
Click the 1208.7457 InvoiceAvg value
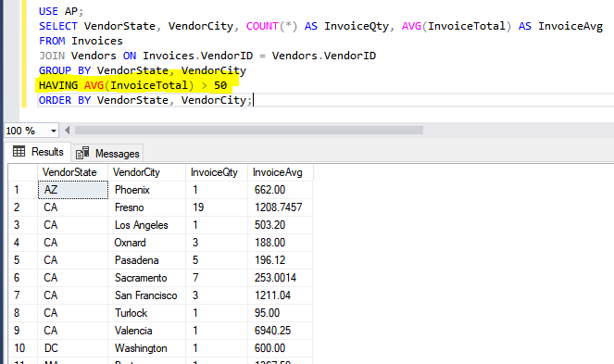[x=279, y=207]
